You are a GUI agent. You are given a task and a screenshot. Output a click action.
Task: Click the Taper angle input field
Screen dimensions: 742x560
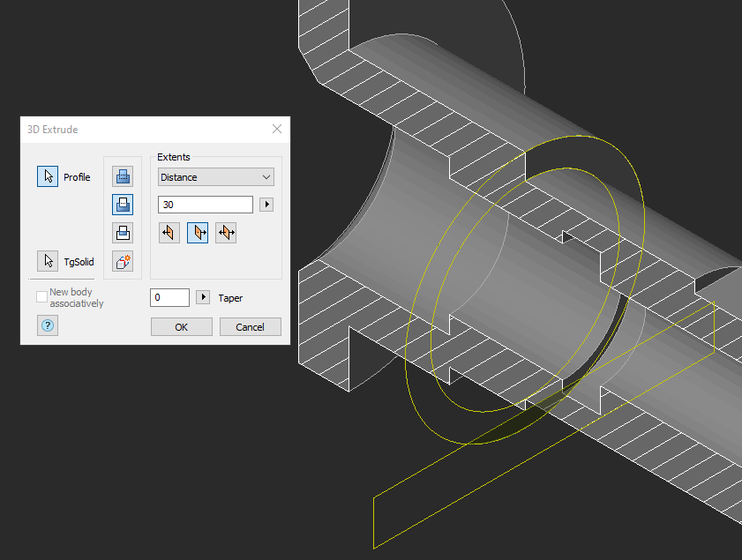pos(169,298)
